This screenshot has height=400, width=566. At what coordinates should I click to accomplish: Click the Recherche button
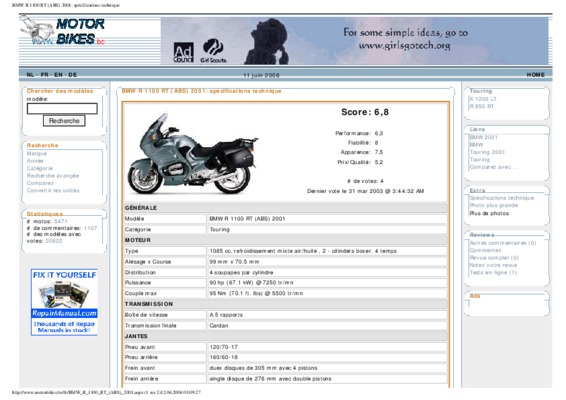pyautogui.click(x=64, y=121)
